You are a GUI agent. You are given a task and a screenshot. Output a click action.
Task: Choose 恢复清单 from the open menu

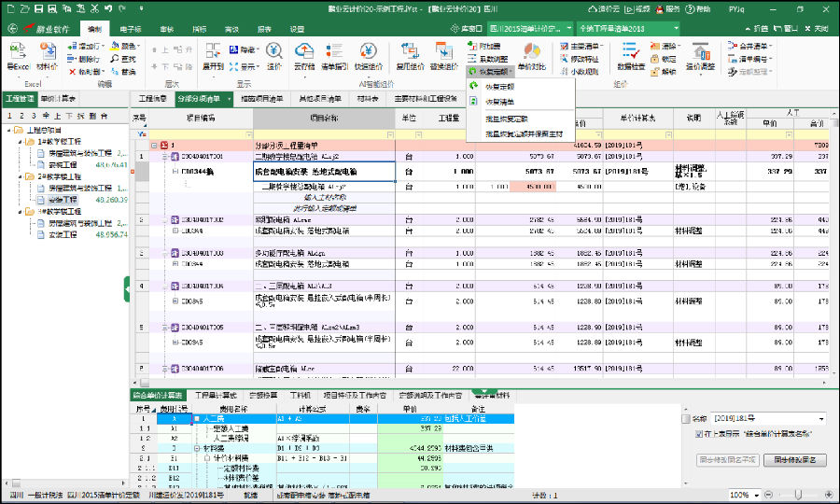pyautogui.click(x=497, y=102)
